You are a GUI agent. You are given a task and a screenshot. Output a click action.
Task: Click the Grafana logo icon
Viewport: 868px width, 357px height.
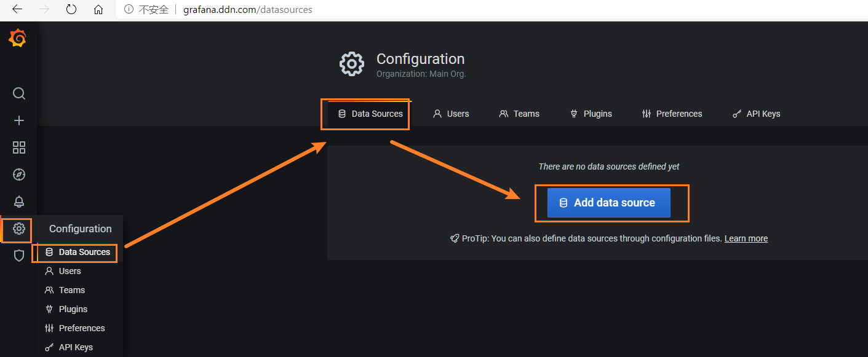(x=18, y=39)
